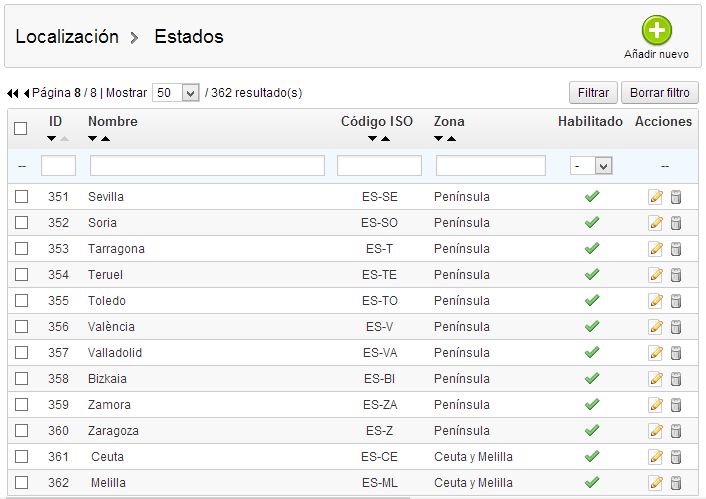Check the select-all checkbox in header
Viewport: 706px width, 499px height.
click(20, 128)
